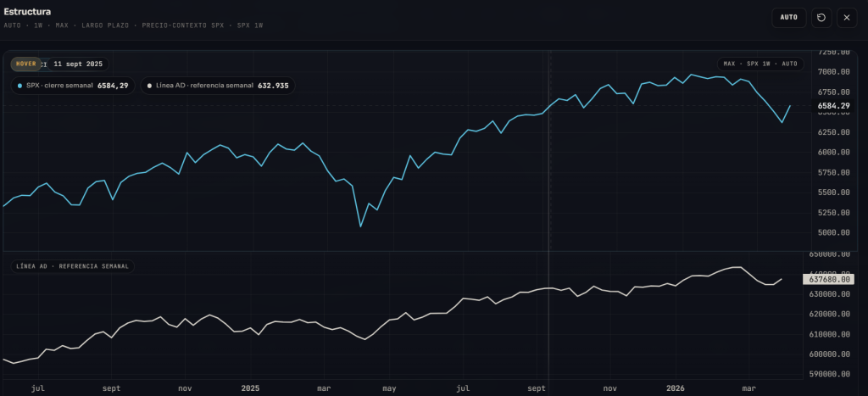Click the MAX · SPX 1W · AUTO badge
The width and height of the screenshot is (868, 396).
(x=762, y=64)
